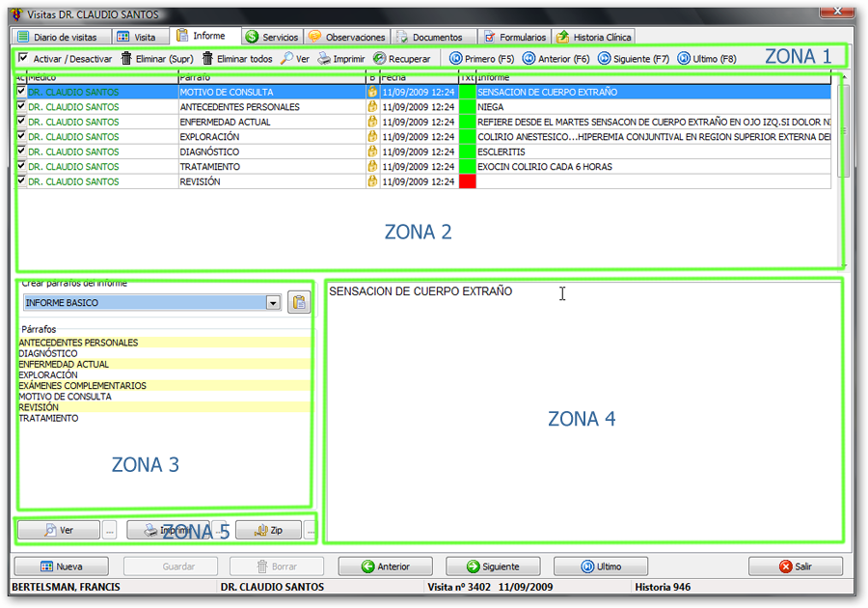Click the Eliminar (Supr) trash icon
The height and width of the screenshot is (608, 868).
[126, 59]
